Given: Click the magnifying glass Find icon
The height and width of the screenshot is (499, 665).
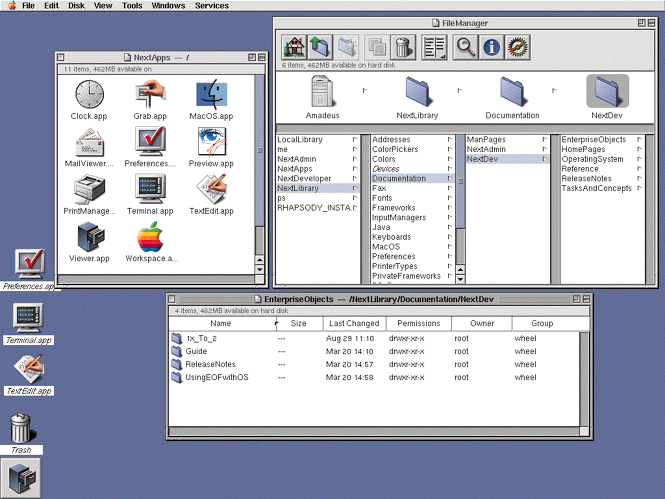Looking at the screenshot, I should click(x=465, y=47).
